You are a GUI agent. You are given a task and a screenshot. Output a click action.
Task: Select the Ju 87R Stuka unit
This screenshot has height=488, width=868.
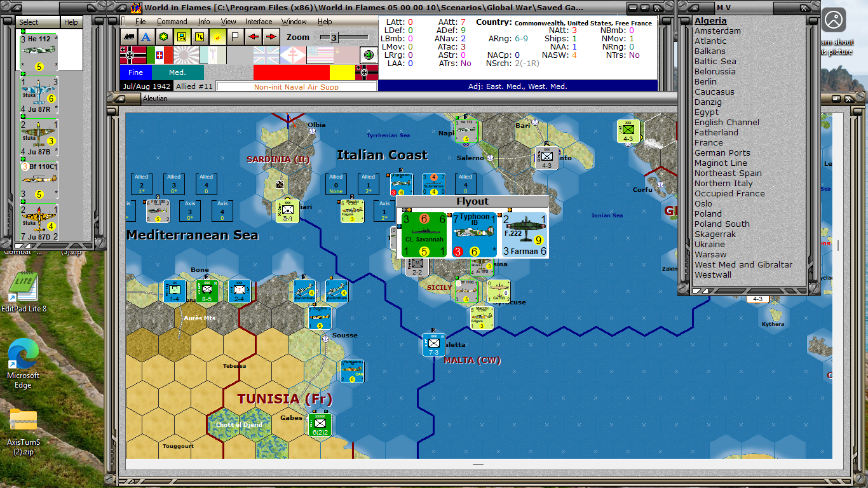[39, 95]
